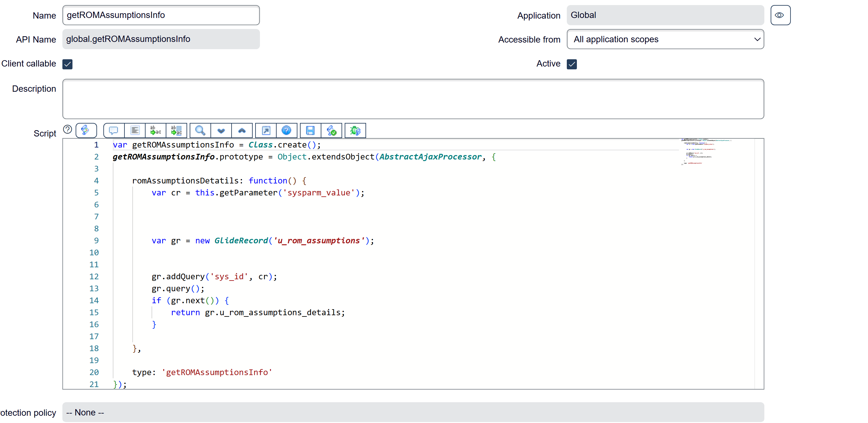Viewport: 868px width, 423px height.
Task: Click the toggle syntax editor script icon
Action: click(x=86, y=130)
